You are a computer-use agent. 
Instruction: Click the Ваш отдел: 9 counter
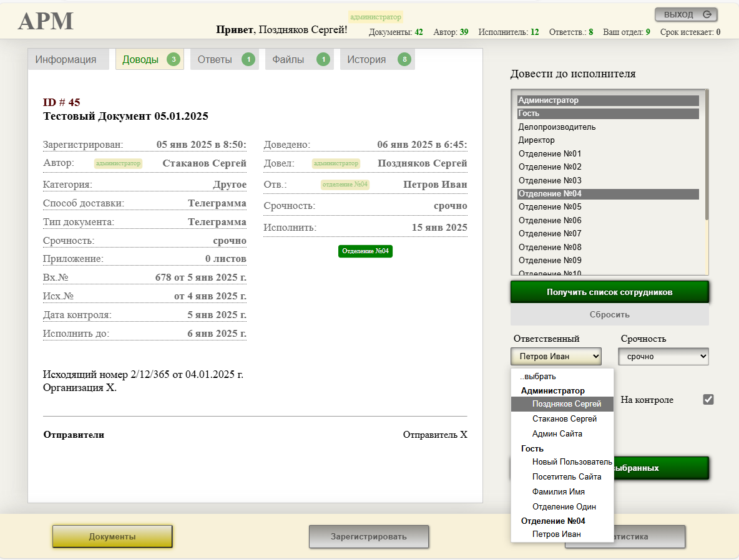point(627,32)
